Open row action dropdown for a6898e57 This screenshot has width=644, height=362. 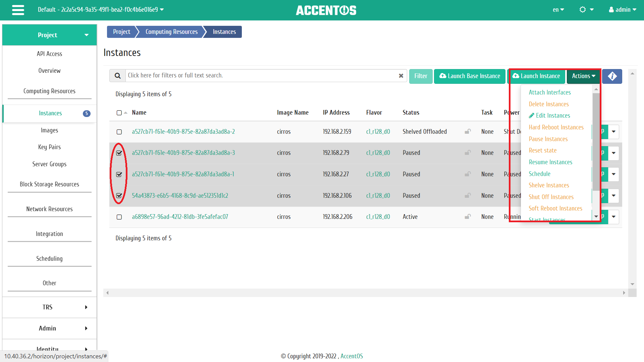(613, 217)
